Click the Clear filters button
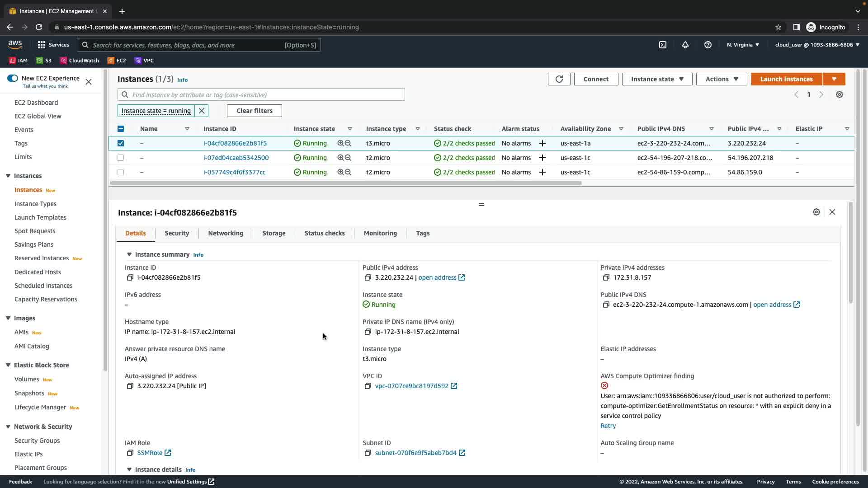This screenshot has width=868, height=488. tap(255, 111)
